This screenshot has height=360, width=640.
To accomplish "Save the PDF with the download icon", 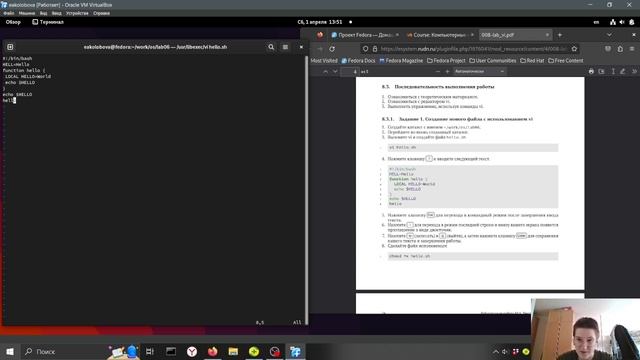I will tap(601, 71).
